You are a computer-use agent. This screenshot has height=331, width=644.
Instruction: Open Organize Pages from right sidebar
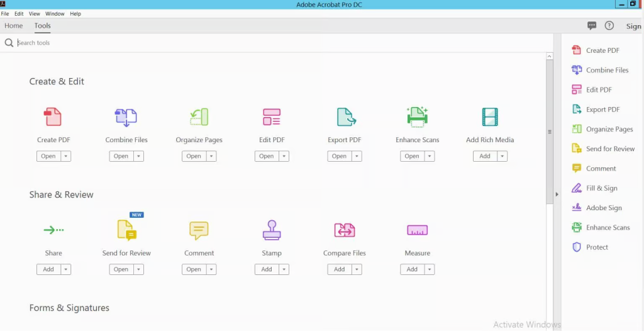pyautogui.click(x=602, y=129)
